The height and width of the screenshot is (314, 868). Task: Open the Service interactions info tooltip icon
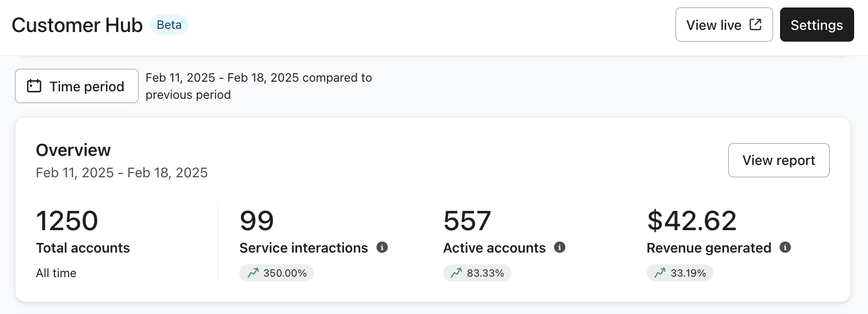click(383, 247)
